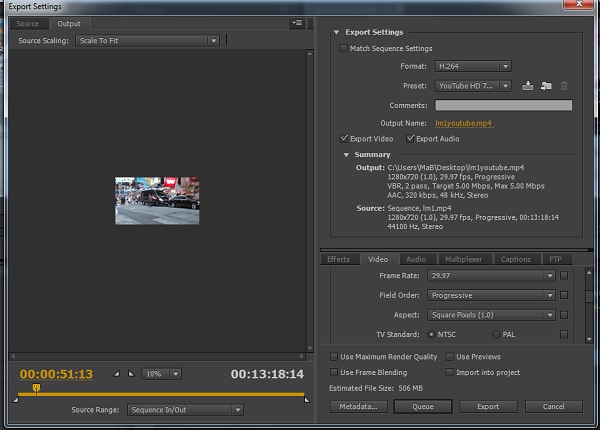Image resolution: width=600 pixels, height=430 pixels.
Task: Click the Queue button
Action: pyautogui.click(x=421, y=407)
